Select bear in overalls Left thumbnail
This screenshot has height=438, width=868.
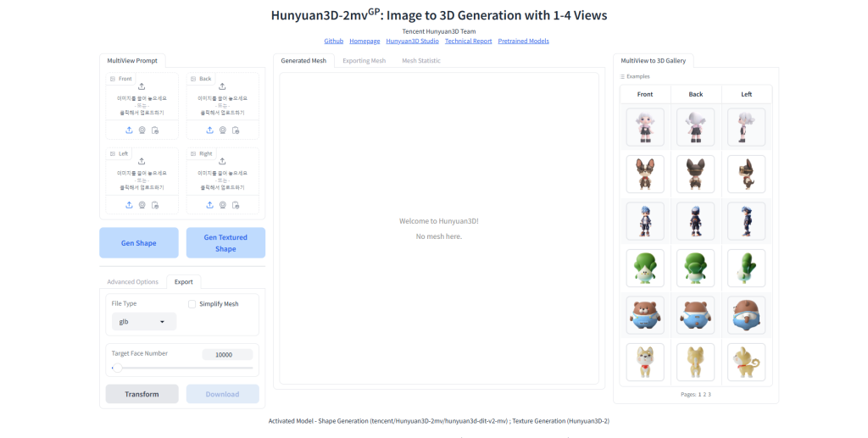pos(746,315)
